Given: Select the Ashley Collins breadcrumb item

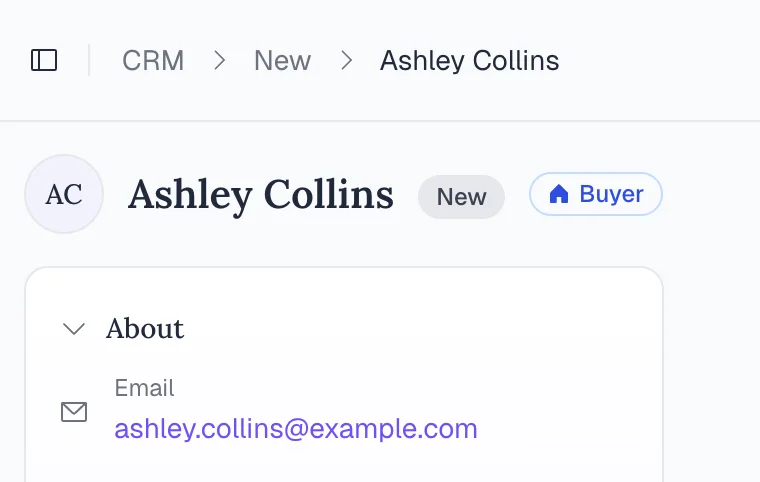Looking at the screenshot, I should [469, 61].
